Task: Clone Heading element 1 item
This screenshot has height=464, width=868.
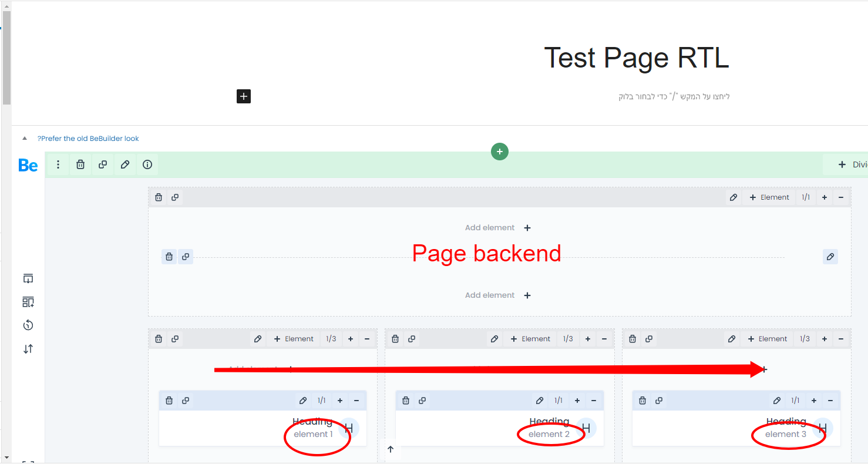Action: click(x=186, y=401)
